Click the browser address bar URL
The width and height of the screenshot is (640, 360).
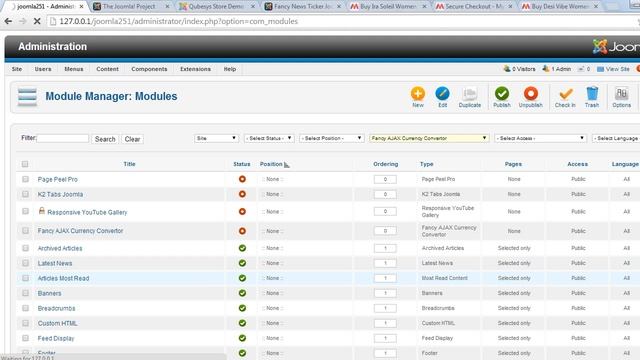178,21
